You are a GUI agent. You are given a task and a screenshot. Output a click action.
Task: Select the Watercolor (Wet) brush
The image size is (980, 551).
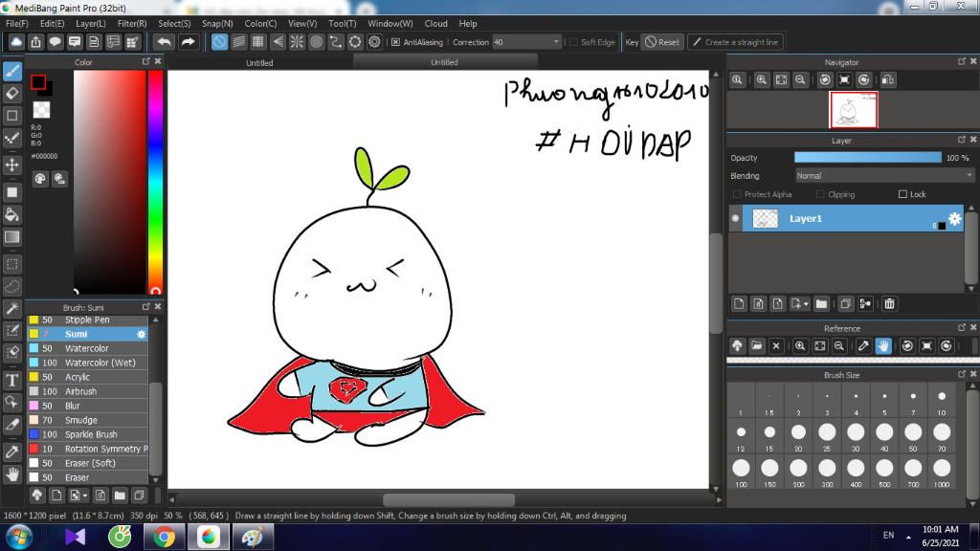(x=87, y=363)
